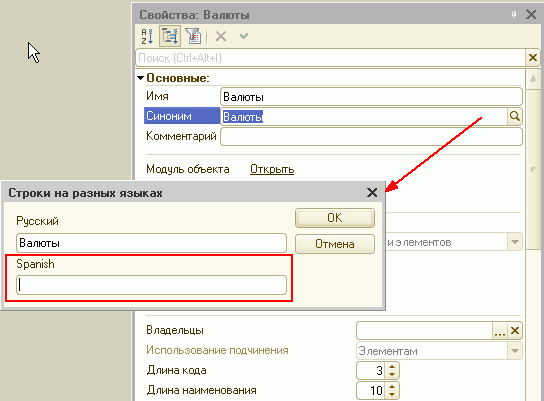Viewport: 544px width, 401px height.
Task: Click the properties panel vertical scrollbar thumb
Action: point(533,169)
